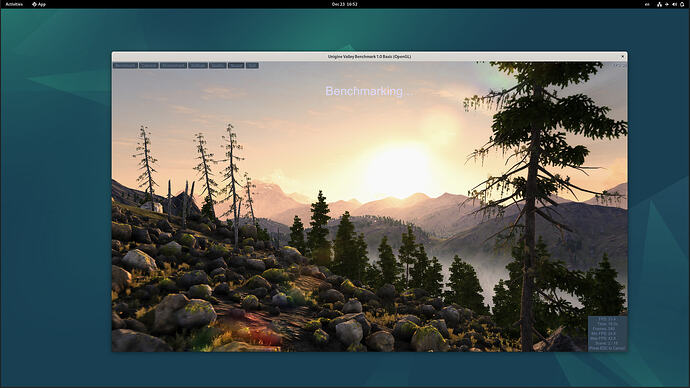Screen dimensions: 690x388
Task: Click the Quit button in Valley toolbar
Action: coord(252,66)
